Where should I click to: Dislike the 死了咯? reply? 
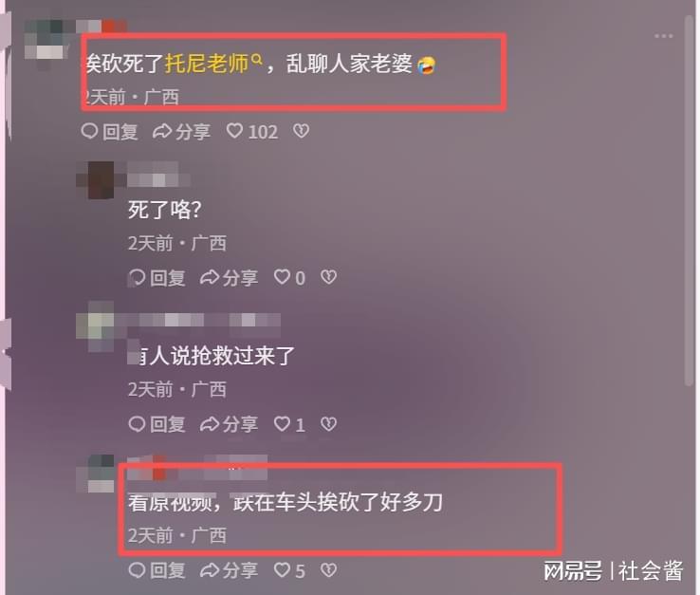tap(328, 277)
